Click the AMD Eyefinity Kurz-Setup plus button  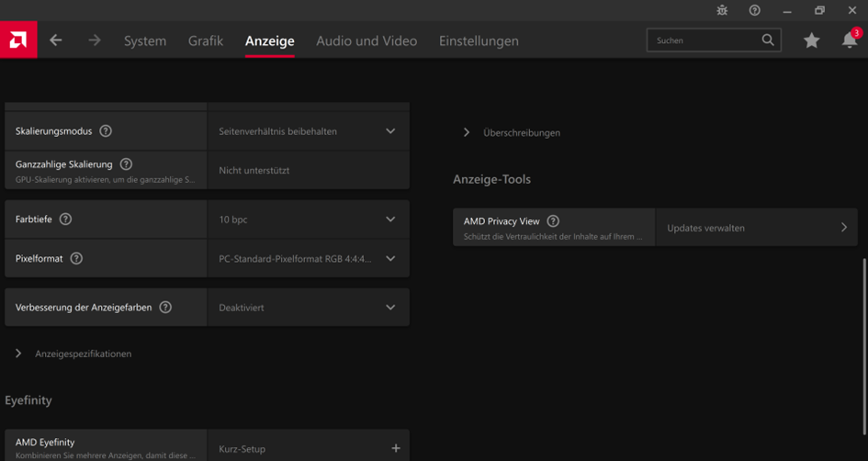tap(395, 448)
